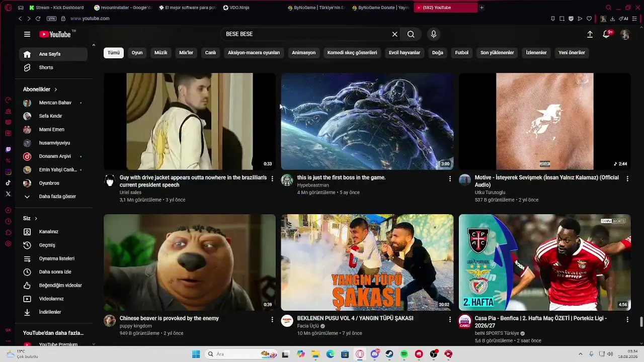Open Twitch in the Opera sidebar
Screen dimensions: 644x362
click(8, 149)
